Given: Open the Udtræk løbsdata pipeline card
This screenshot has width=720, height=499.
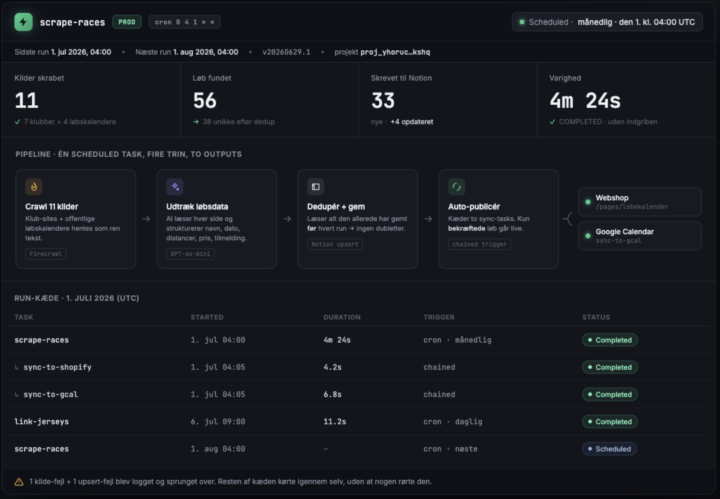Looking at the screenshot, I should tap(217, 219).
